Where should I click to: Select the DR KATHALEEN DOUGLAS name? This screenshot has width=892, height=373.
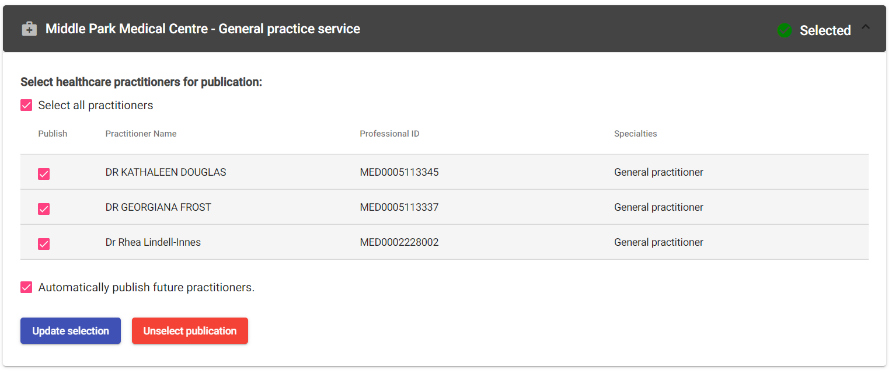coord(166,172)
